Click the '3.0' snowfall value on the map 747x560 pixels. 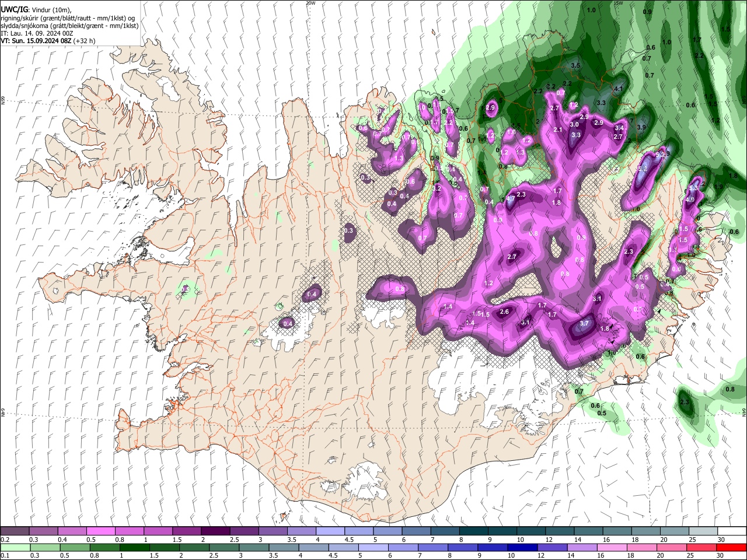pyautogui.click(x=574, y=124)
